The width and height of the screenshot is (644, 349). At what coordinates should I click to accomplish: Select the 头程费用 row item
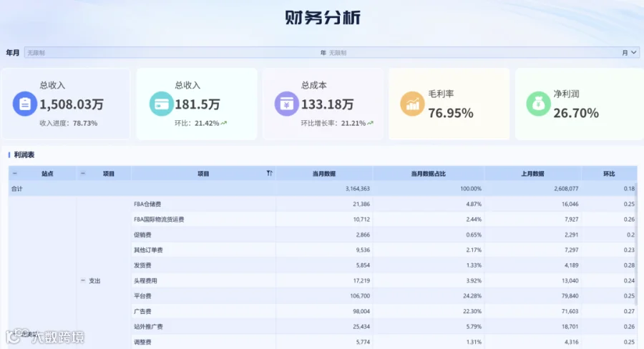[145, 281]
